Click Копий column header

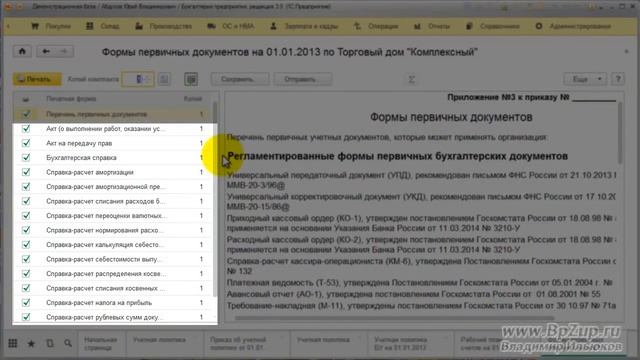point(193,99)
